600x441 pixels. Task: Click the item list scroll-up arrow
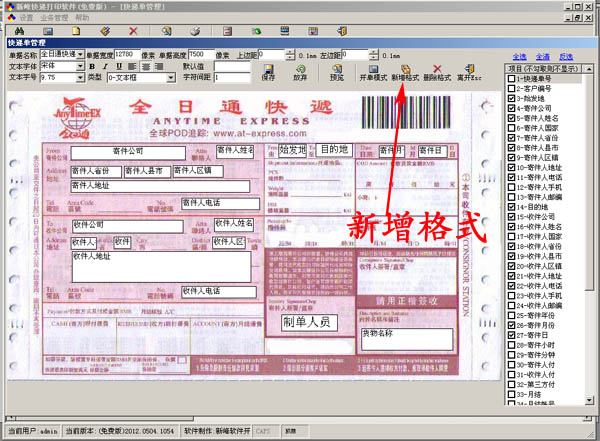pos(589,69)
